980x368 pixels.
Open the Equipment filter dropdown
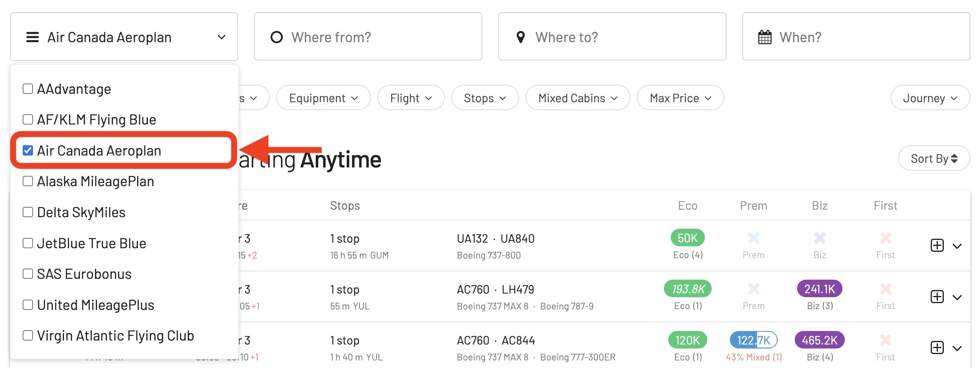[x=324, y=98]
